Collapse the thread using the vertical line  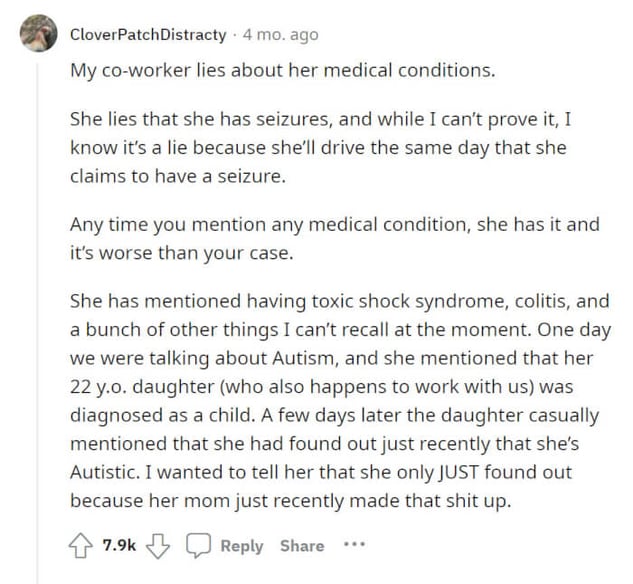38,323
